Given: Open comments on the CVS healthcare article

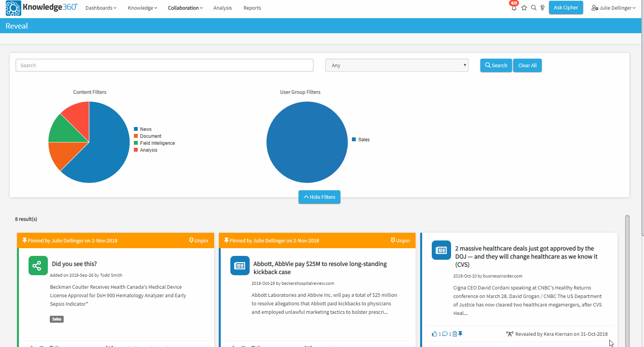Looking at the screenshot, I should coord(445,334).
